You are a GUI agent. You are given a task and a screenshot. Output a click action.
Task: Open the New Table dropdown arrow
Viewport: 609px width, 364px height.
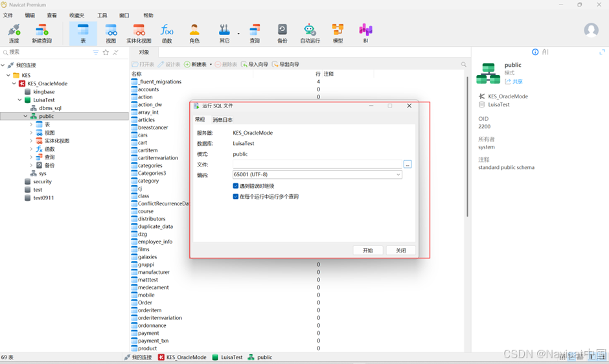click(211, 65)
